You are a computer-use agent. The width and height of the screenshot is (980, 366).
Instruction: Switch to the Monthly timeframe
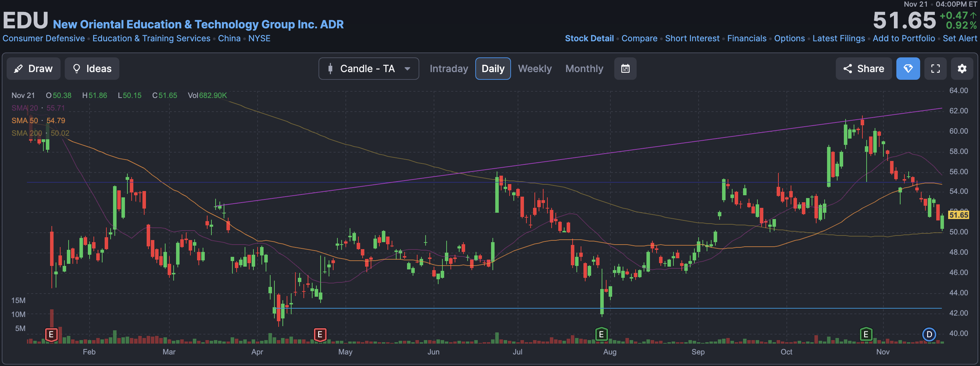(x=584, y=69)
